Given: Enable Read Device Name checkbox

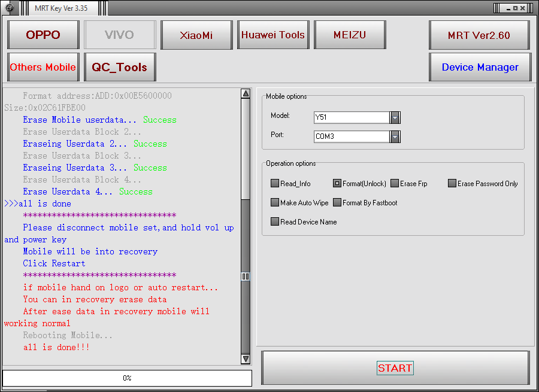Looking at the screenshot, I should coord(275,221).
